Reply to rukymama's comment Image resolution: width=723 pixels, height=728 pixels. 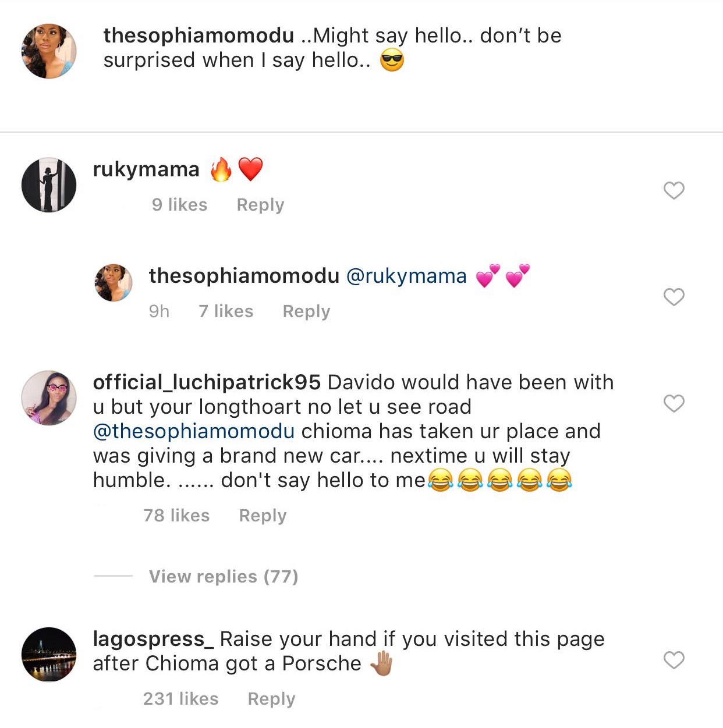[260, 205]
